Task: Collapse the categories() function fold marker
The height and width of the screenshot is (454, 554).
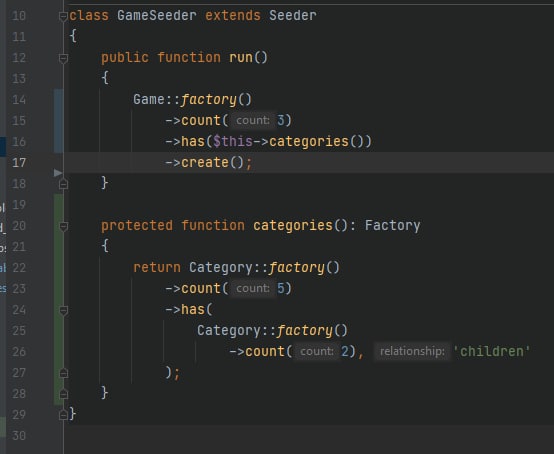Action: coord(63,226)
